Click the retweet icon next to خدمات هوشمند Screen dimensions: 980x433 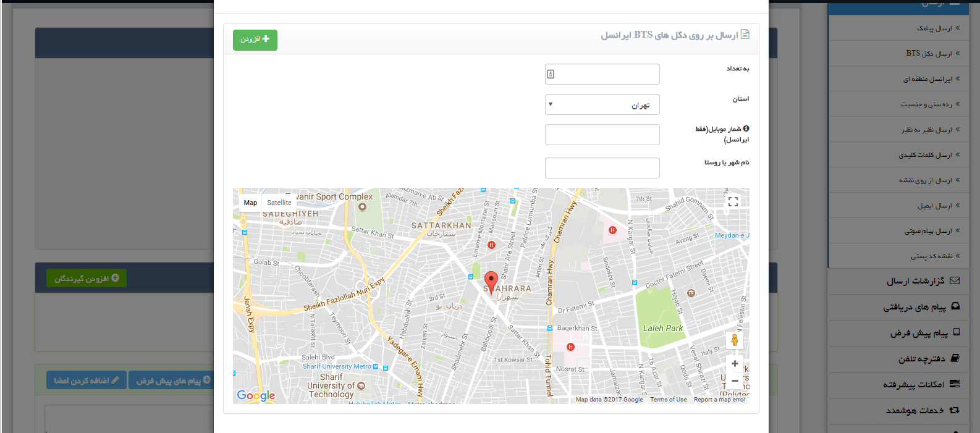(x=955, y=410)
